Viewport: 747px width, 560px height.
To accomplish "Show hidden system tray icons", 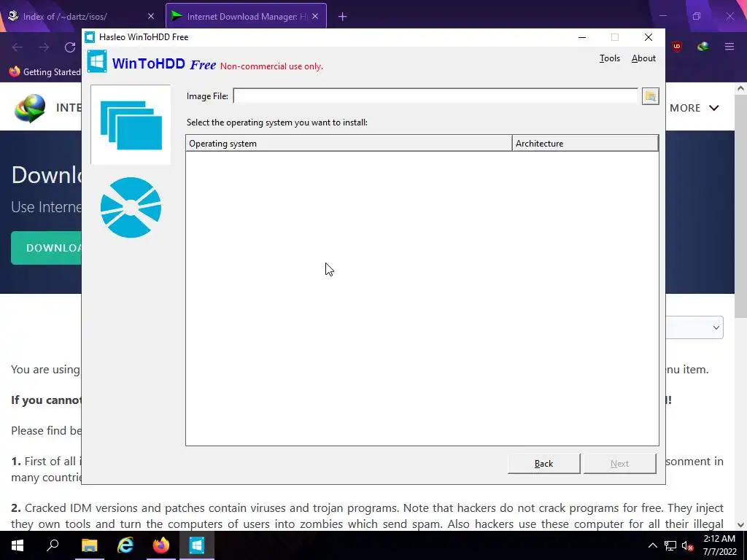I will click(653, 545).
